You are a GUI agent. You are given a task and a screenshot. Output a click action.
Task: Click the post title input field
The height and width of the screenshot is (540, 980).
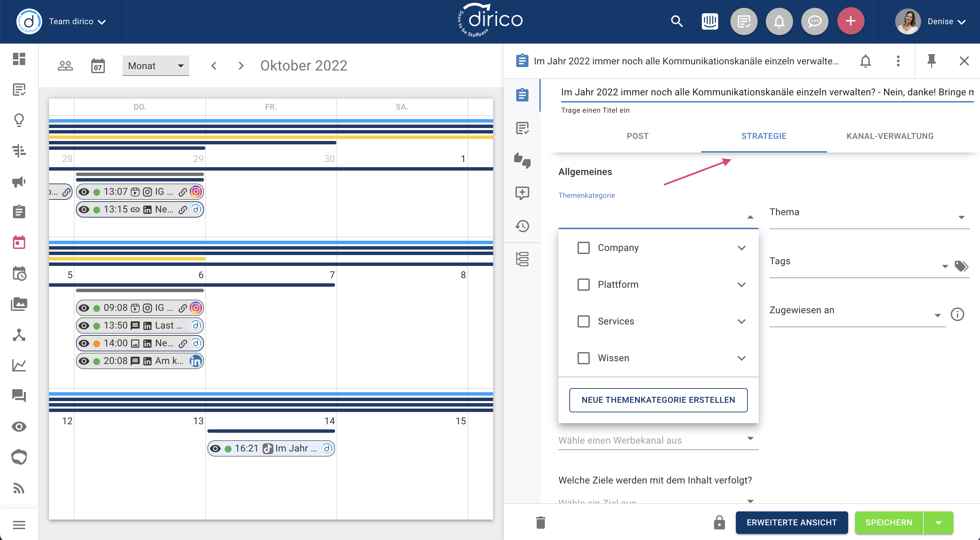tap(767, 92)
